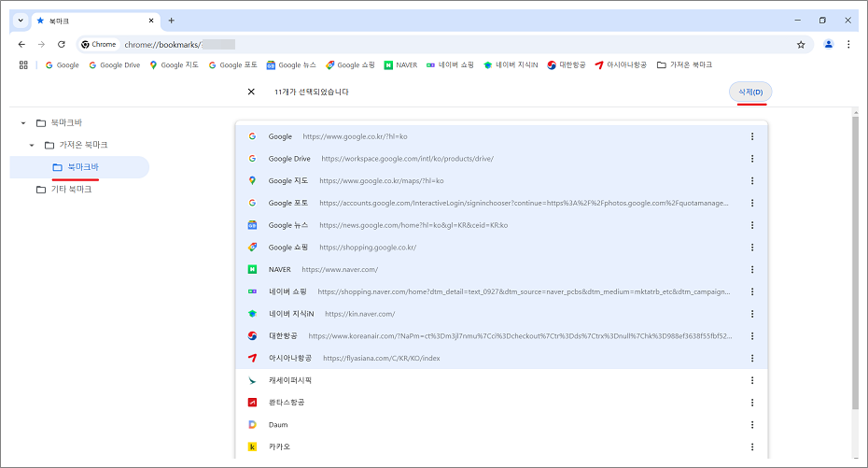Screen dimensions: 868x468
Task: Reload the bookmarks page
Action: click(62, 44)
